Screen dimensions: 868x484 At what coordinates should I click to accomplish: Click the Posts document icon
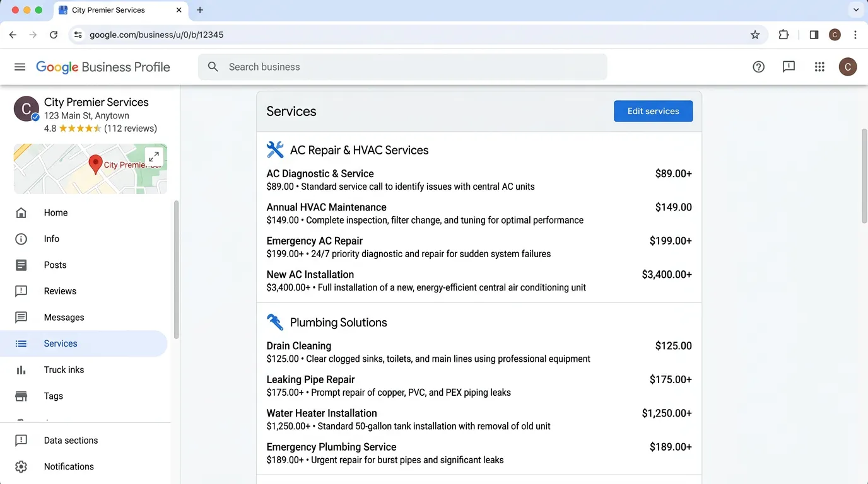[21, 265]
